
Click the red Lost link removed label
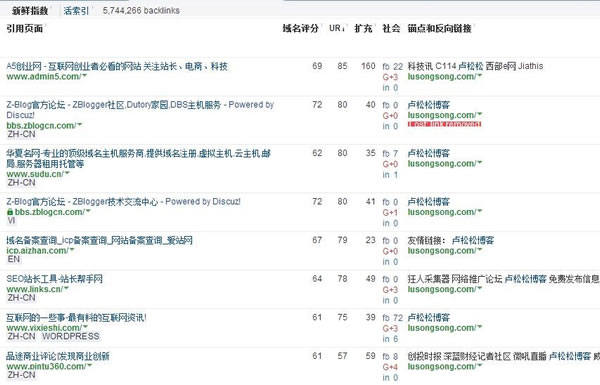[x=444, y=124]
